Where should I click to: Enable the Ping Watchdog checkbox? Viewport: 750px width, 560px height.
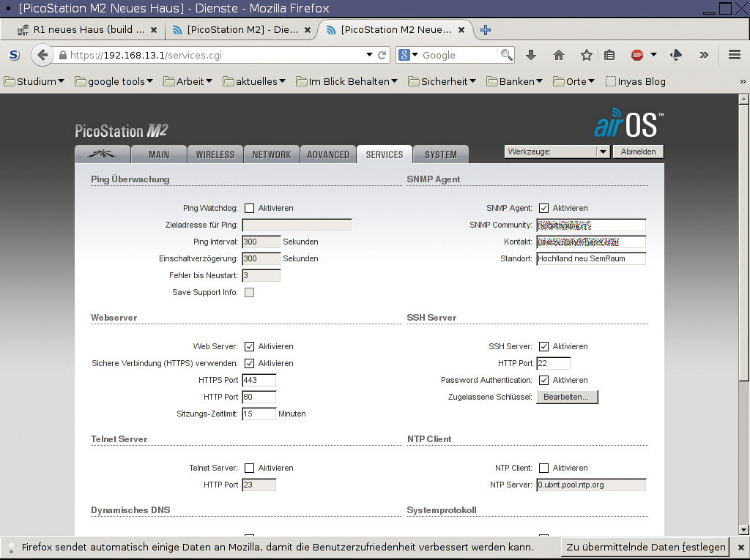(x=250, y=209)
